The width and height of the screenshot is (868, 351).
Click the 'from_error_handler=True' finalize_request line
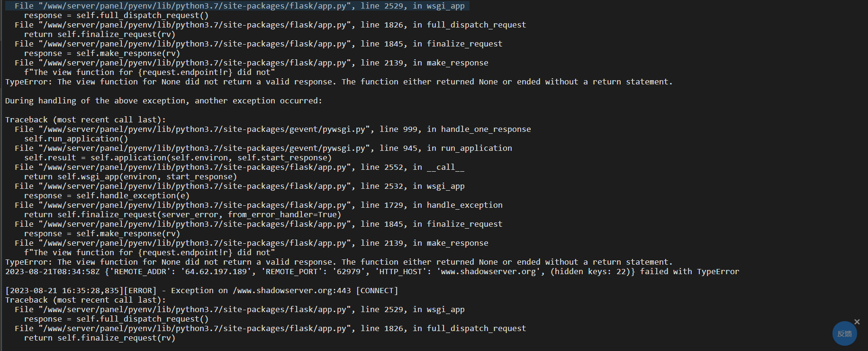point(183,214)
